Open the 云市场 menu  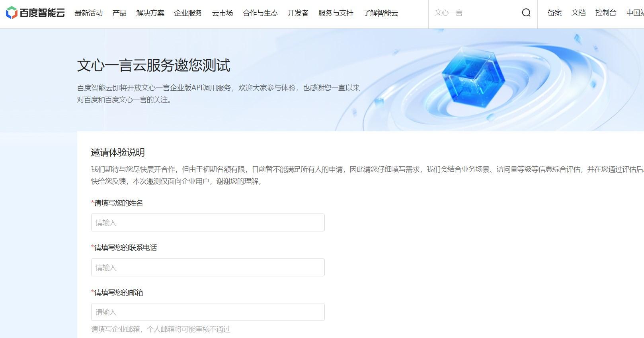[222, 13]
